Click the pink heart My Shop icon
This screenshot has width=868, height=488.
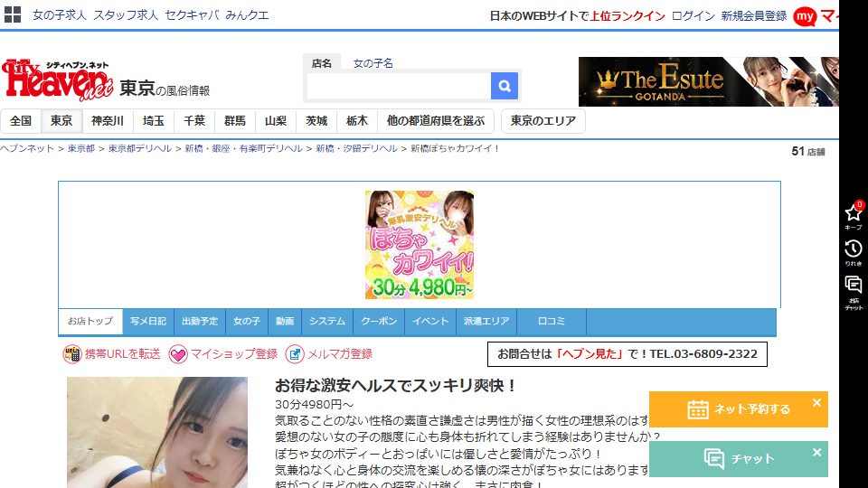pos(178,354)
